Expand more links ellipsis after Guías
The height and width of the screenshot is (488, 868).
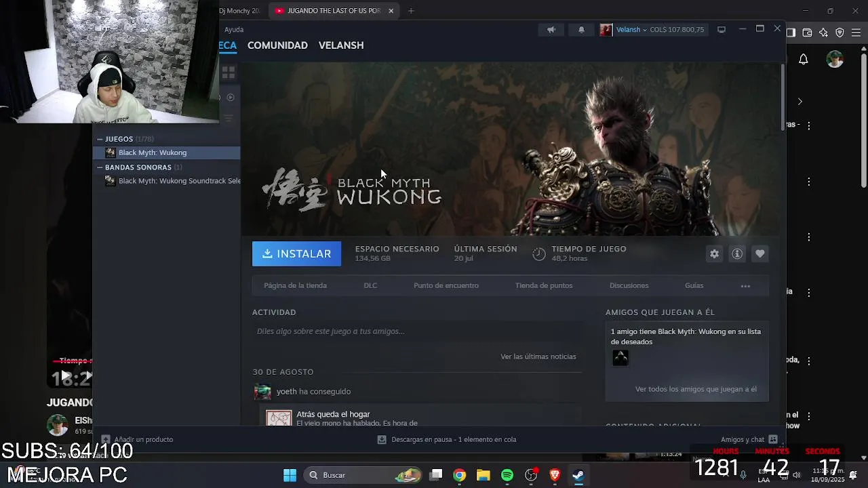click(745, 286)
